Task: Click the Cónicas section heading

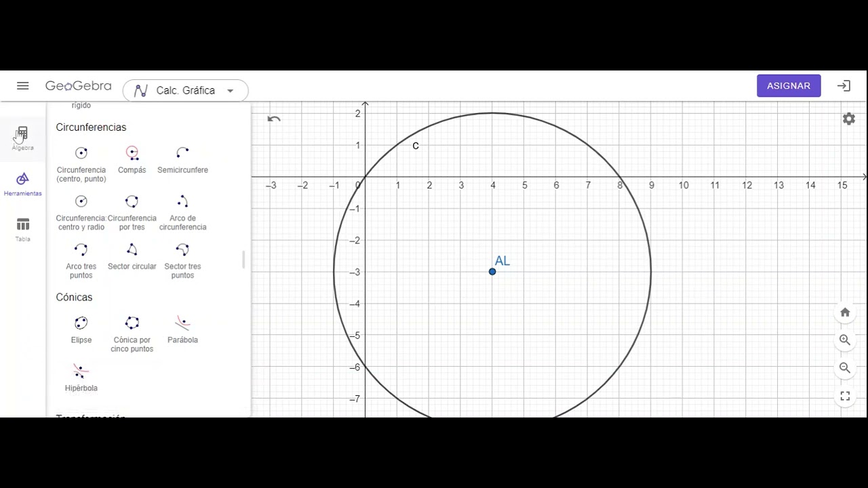Action: point(74,298)
